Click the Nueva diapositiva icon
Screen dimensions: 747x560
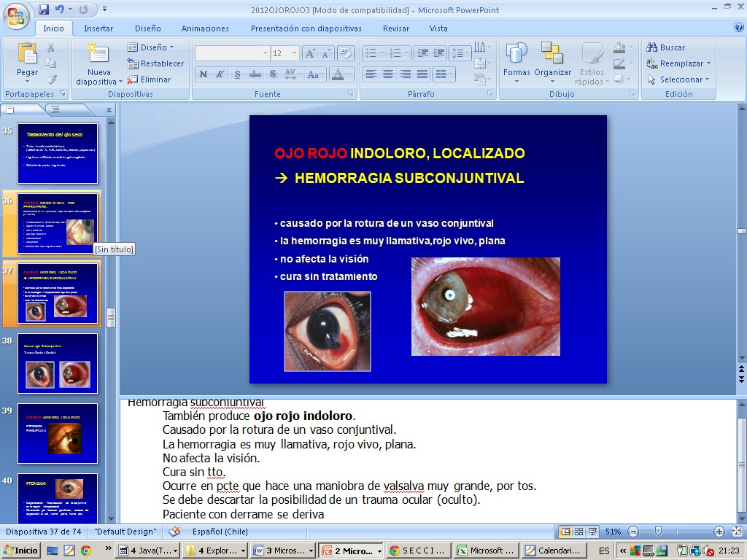coord(98,55)
